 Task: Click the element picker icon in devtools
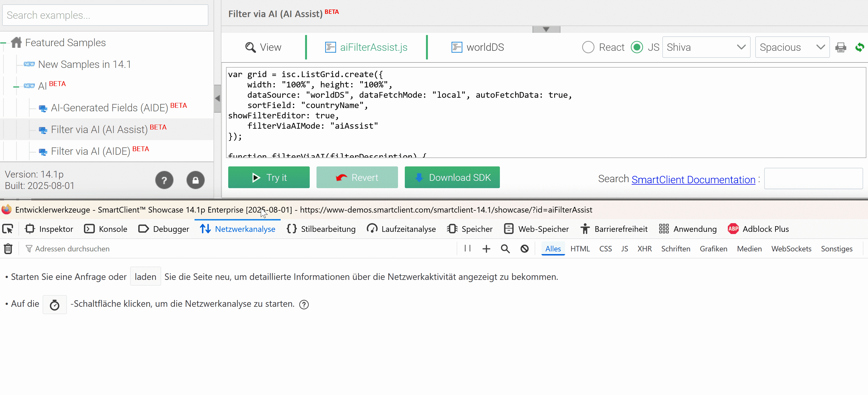click(x=8, y=229)
